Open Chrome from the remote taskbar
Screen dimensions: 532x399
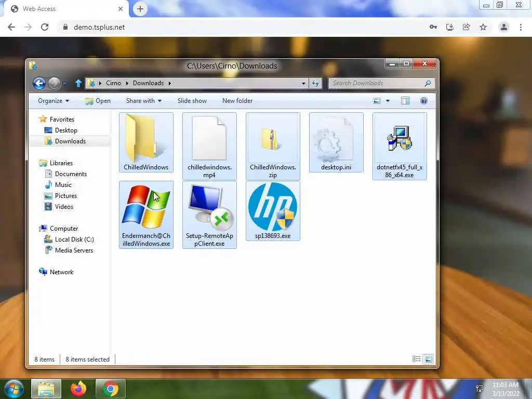[x=110, y=389]
